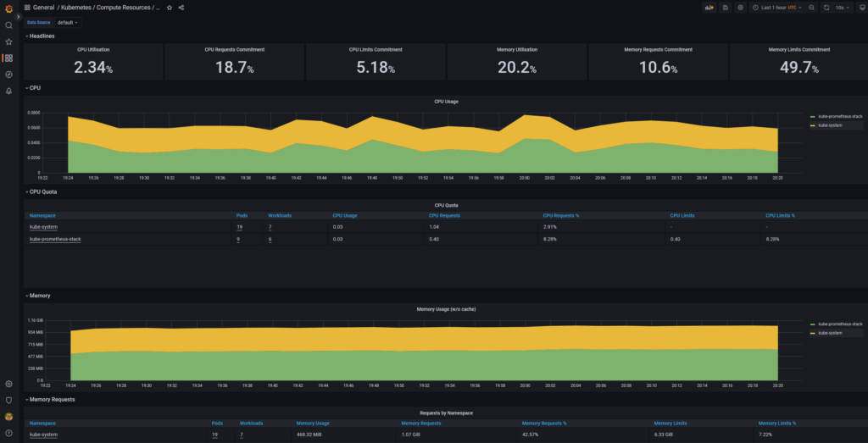
Task: Open Memory Limits Commitment panel title menu
Action: click(x=799, y=49)
